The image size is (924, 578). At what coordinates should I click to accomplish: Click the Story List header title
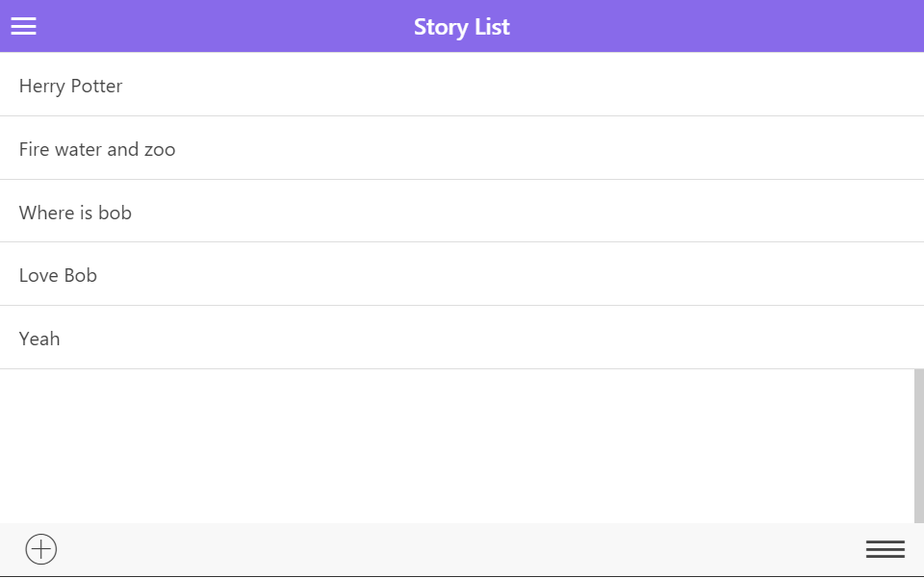(x=462, y=27)
